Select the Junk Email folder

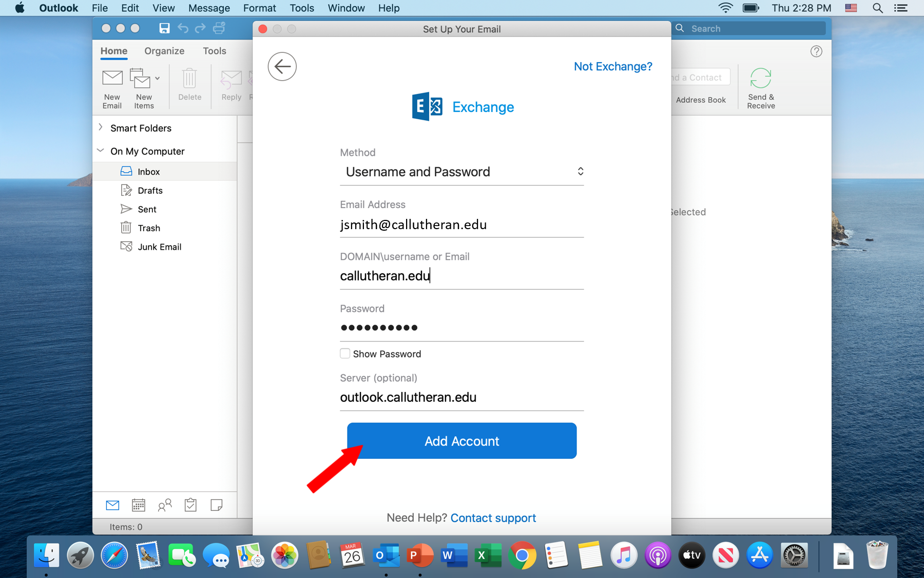[164, 247]
